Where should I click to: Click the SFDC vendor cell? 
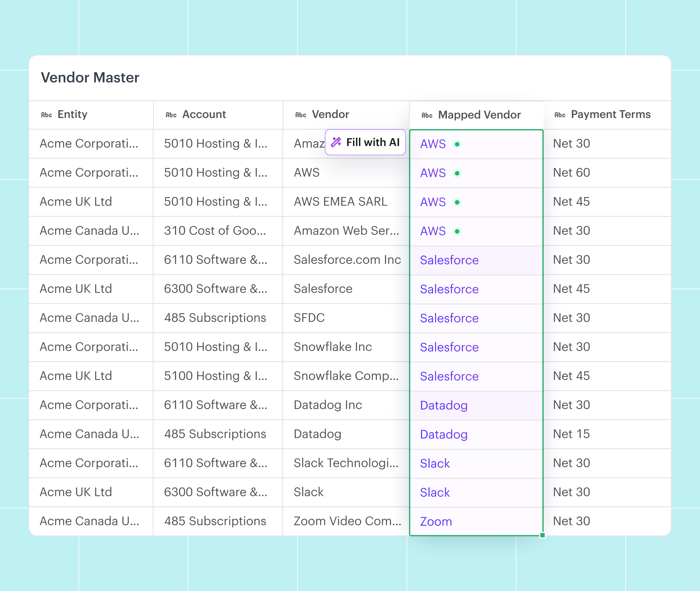point(346,318)
